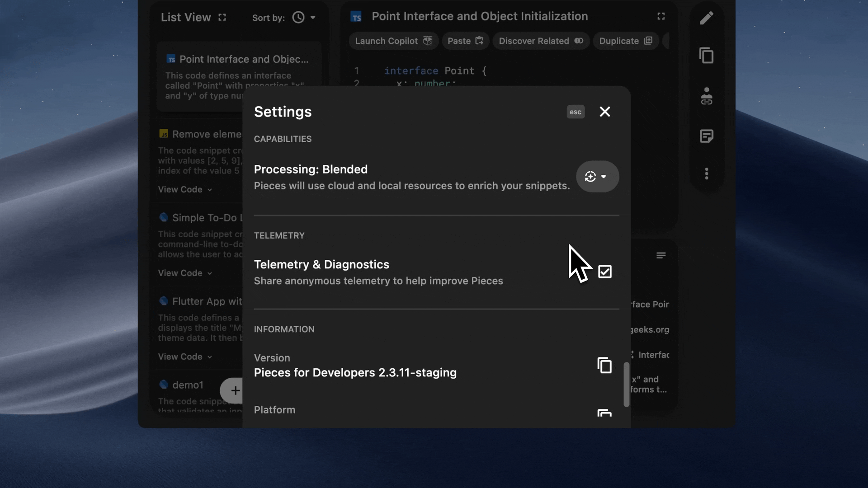Image resolution: width=868 pixels, height=488 pixels.
Task: Copy the version info using copy icon
Action: pos(604,365)
